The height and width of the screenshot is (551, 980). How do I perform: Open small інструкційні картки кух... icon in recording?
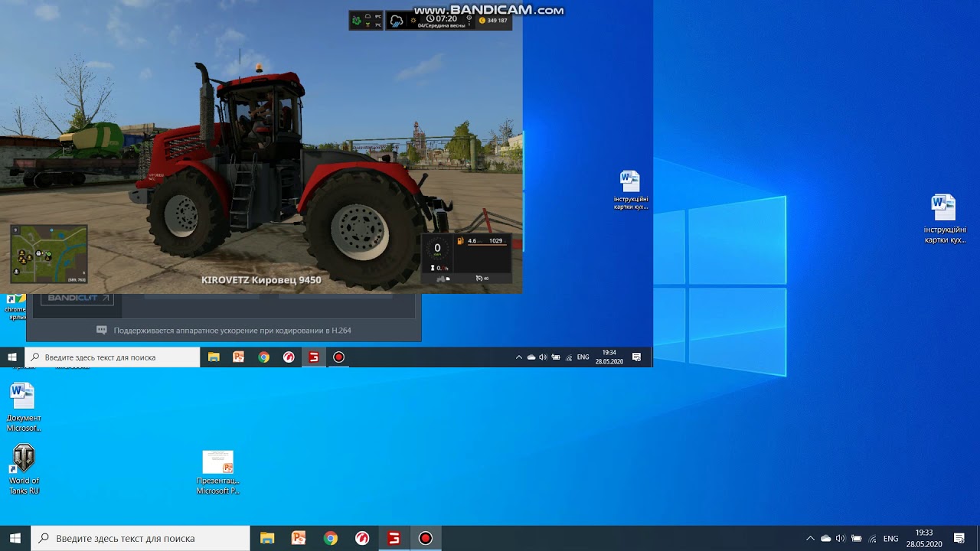[x=630, y=191]
